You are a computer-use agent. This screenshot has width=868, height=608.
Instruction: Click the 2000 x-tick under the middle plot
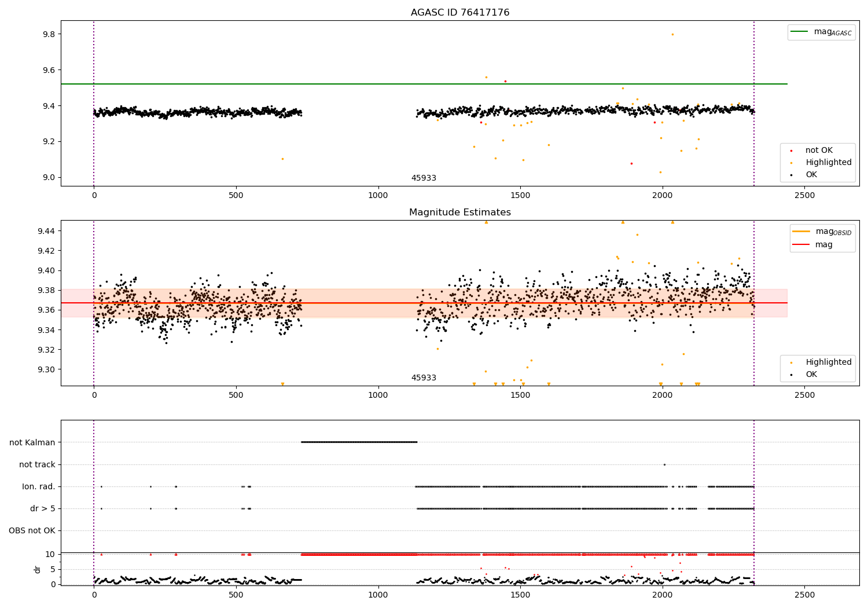[662, 395]
